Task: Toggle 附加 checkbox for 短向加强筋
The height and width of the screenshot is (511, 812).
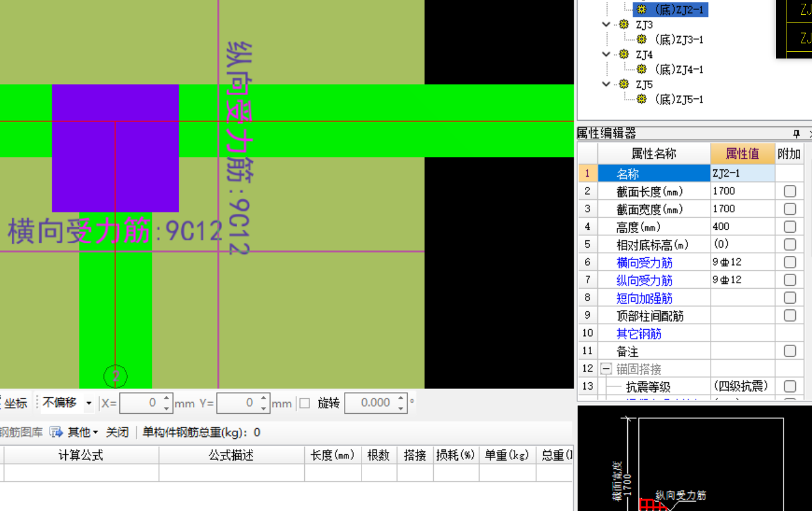Action: pyautogui.click(x=790, y=298)
